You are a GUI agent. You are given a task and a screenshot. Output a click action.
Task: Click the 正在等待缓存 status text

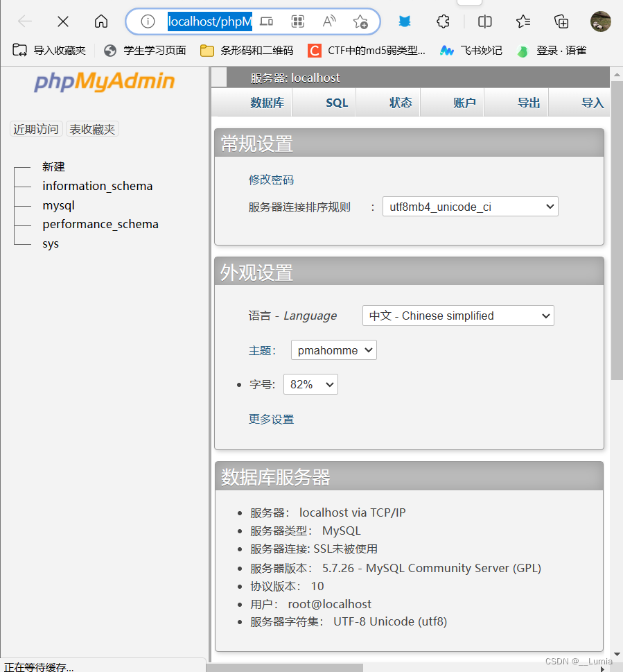tap(39, 666)
